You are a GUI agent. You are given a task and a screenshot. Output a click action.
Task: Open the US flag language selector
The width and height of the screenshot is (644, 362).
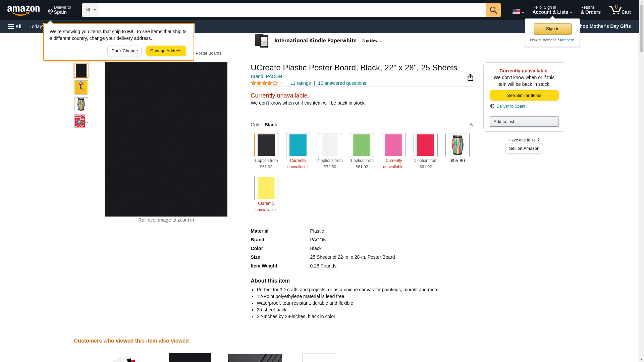click(x=518, y=11)
